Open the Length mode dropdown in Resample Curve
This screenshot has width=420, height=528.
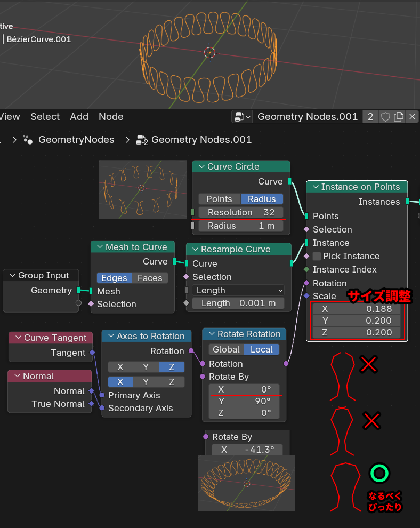click(238, 290)
